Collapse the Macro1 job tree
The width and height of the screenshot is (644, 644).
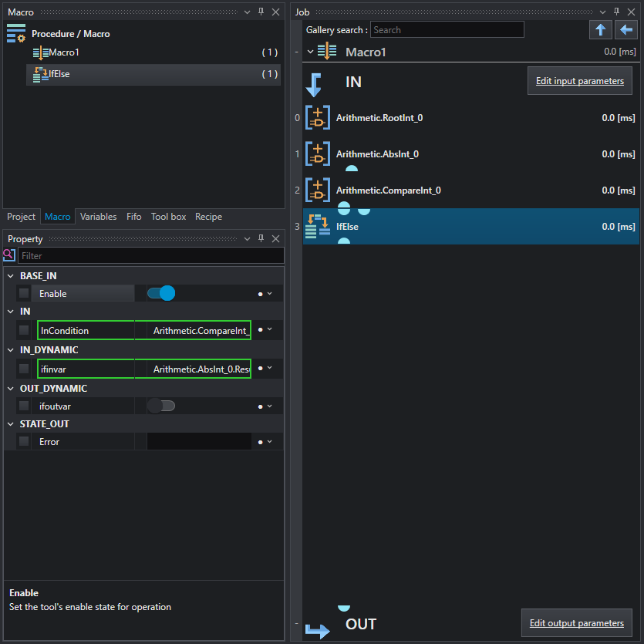311,52
